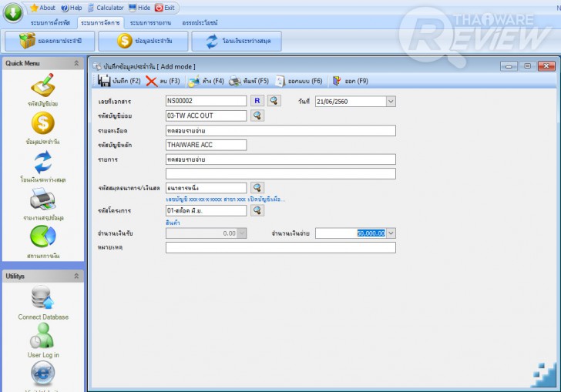Collapse the Quick Menu panel

click(76, 63)
